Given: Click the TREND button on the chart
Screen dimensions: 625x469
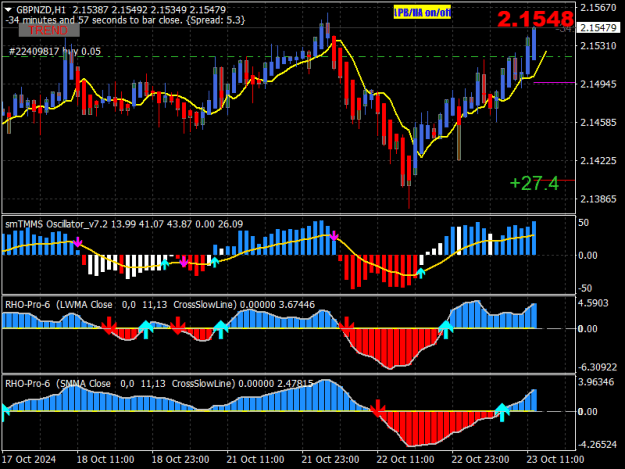Looking at the screenshot, I should [x=49, y=31].
